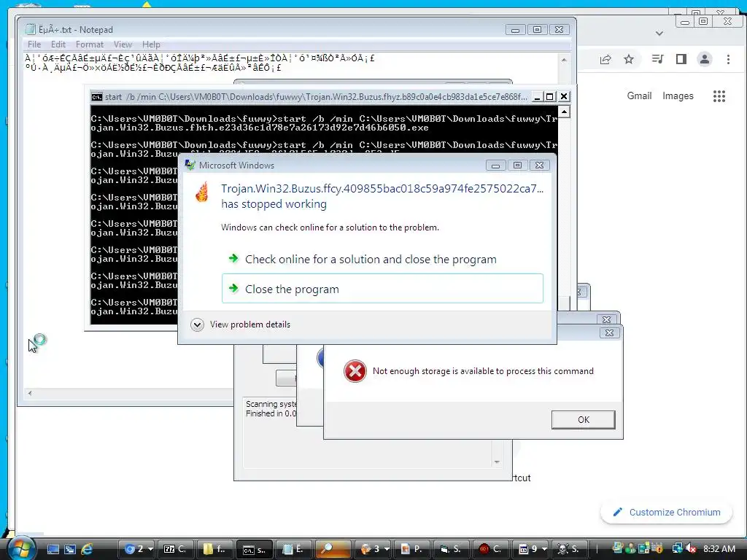This screenshot has height=560, width=747.
Task: Click Switch between windows quick launch icon
Action: click(x=70, y=549)
